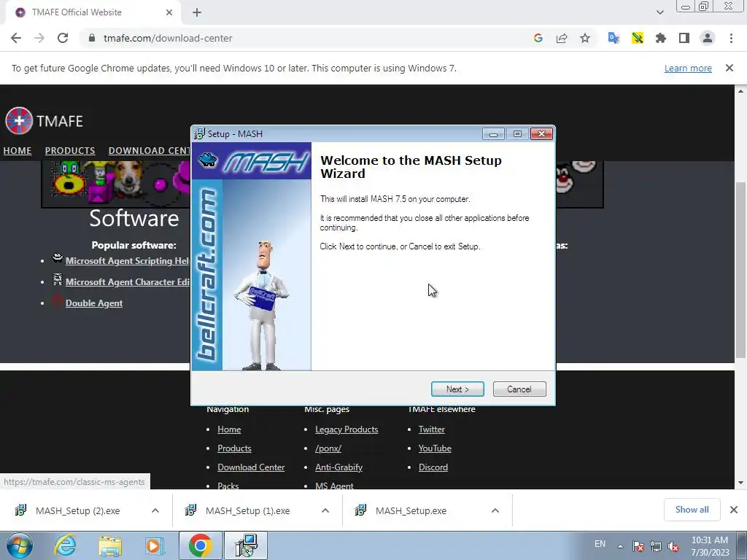Image resolution: width=747 pixels, height=560 pixels.
Task: Click the yellow extension icon
Action: (638, 38)
